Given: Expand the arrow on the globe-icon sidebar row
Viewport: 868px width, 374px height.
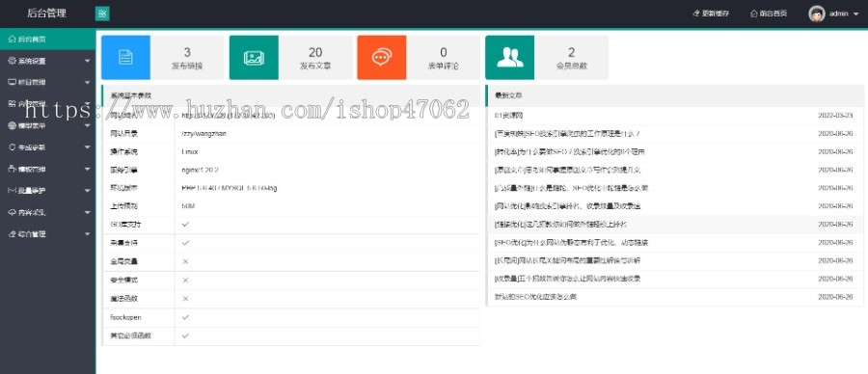Looking at the screenshot, I should tap(87, 125).
